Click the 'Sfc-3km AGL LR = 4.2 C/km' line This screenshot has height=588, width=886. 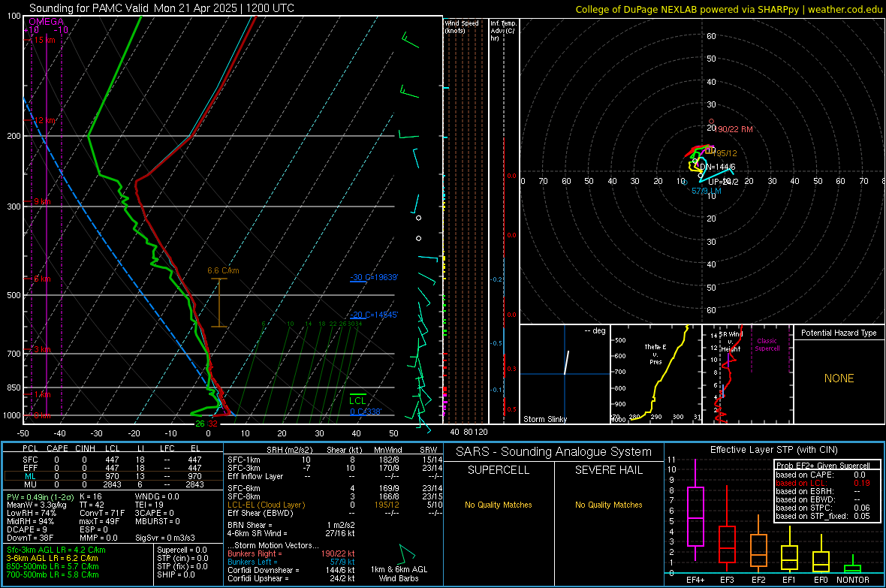(x=56, y=550)
